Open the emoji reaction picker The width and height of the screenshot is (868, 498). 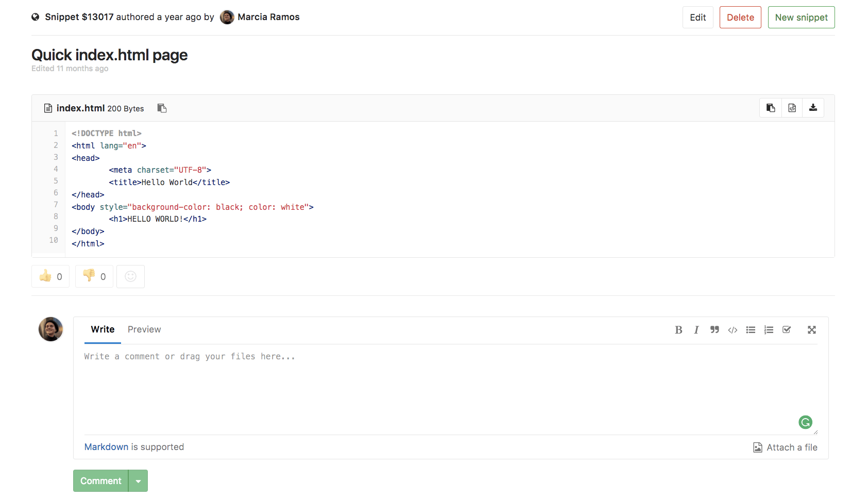pos(130,276)
